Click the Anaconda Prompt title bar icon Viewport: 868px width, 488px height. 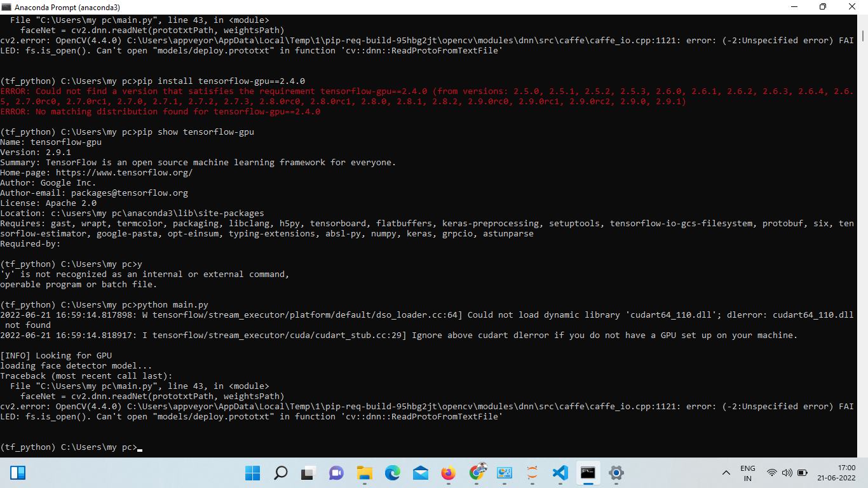[x=7, y=7]
